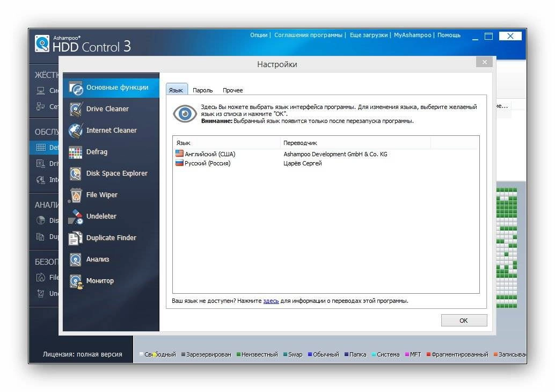555x392 pixels.
Task: Select the Монитор settings icon
Action: (76, 281)
